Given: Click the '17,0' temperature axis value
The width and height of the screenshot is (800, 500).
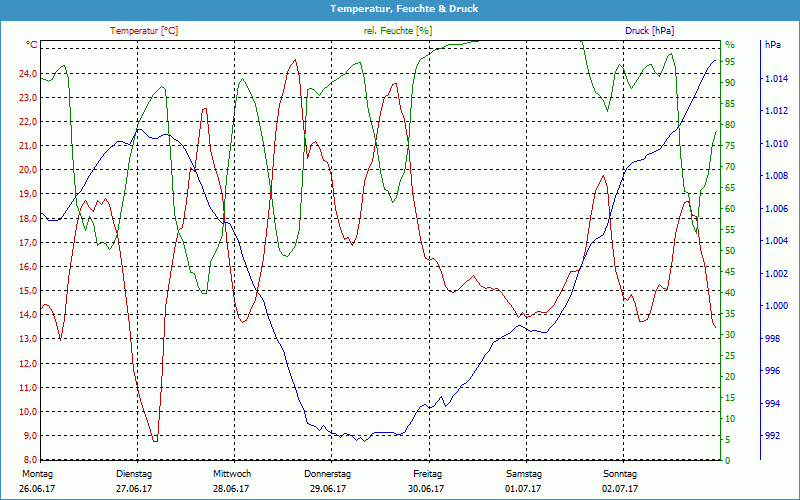Looking at the screenshot, I should (x=28, y=242).
